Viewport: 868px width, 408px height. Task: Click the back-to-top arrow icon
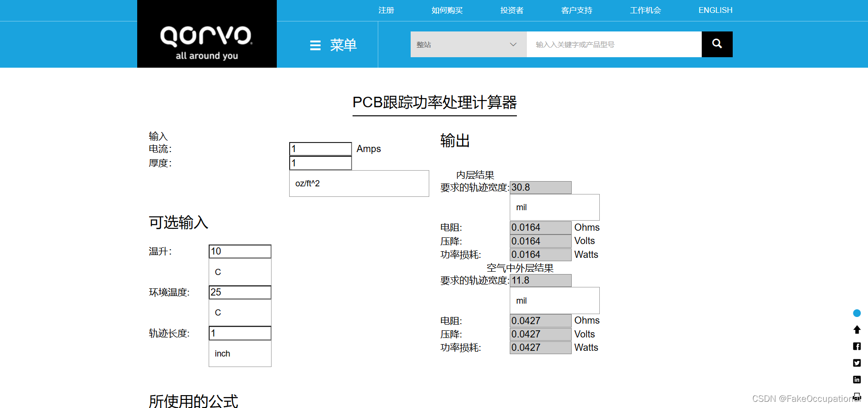[857, 329]
